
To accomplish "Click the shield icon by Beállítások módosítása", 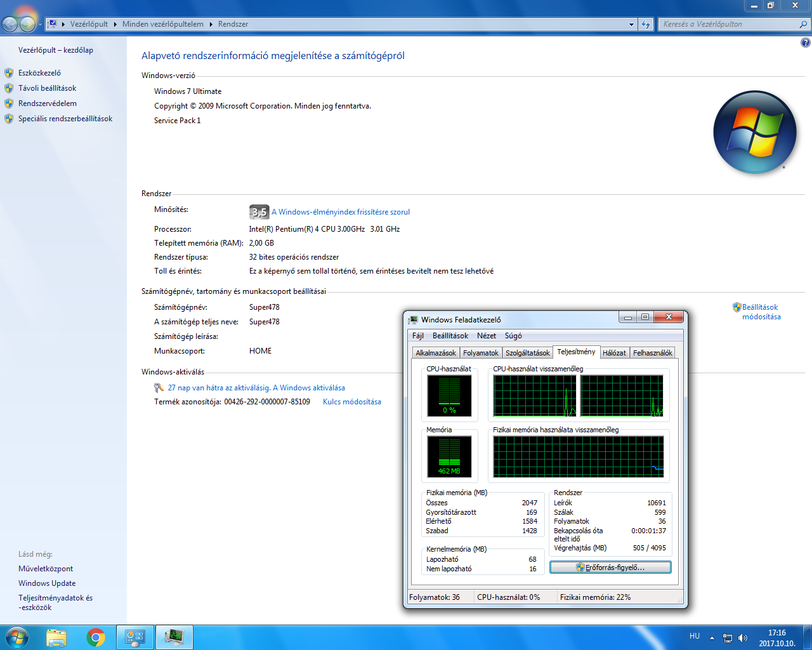I will click(x=737, y=307).
